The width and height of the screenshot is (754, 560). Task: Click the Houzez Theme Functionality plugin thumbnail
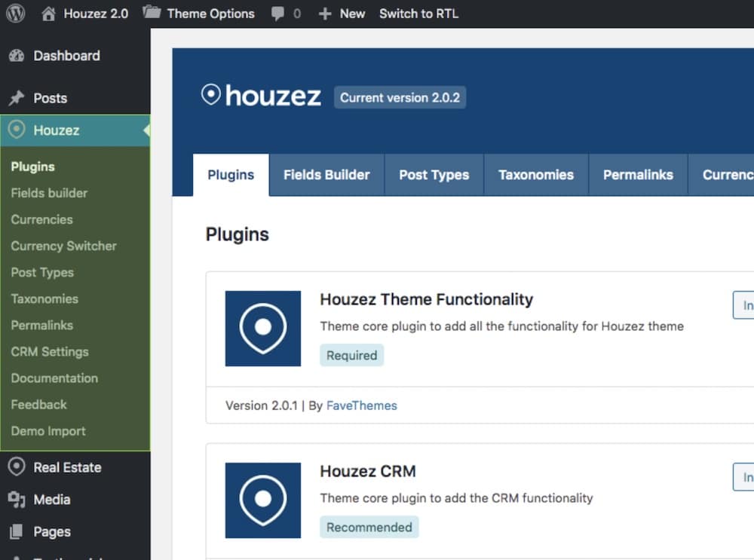(x=263, y=329)
